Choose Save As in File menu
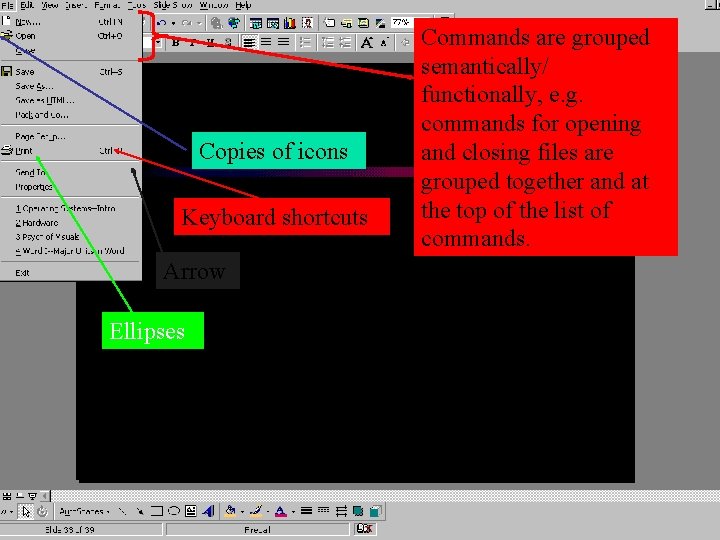The height and width of the screenshot is (540, 720). (70, 86)
